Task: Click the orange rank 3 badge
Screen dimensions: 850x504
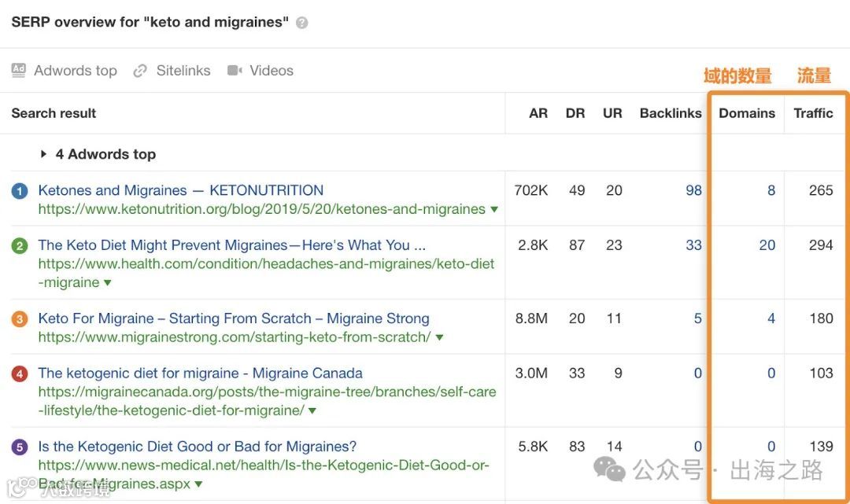Action: 20,319
